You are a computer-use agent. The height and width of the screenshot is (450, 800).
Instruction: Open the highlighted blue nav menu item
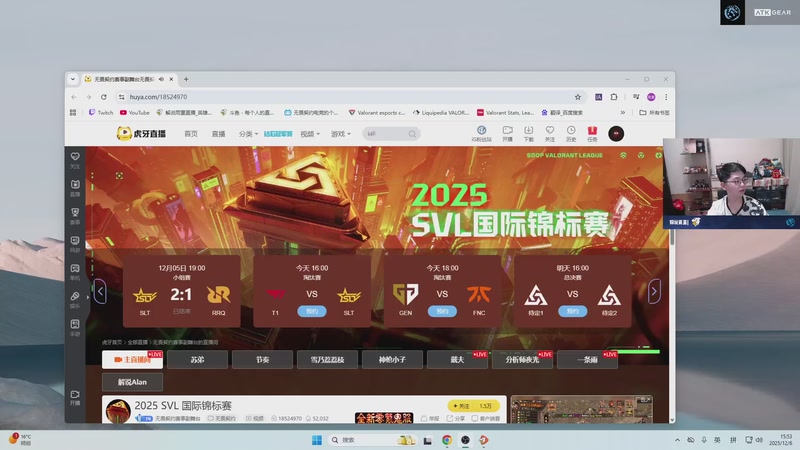click(x=278, y=134)
